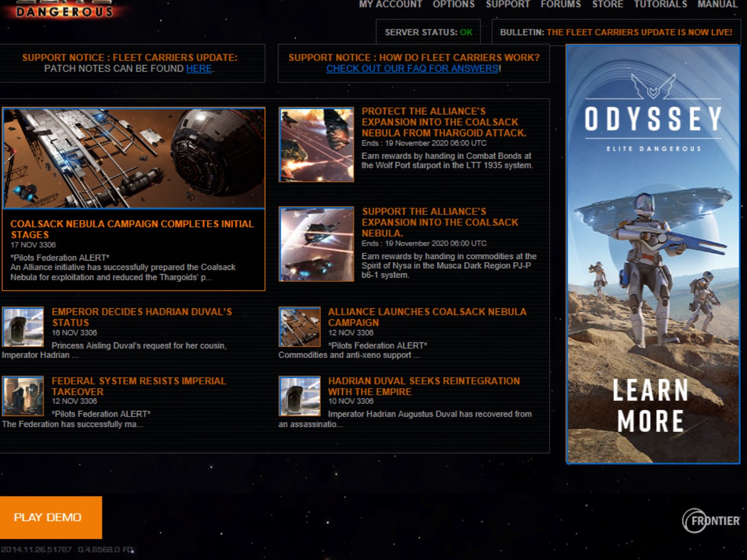Click the Odyssey wing emblem icon
The height and width of the screenshot is (560, 747).
click(x=653, y=86)
